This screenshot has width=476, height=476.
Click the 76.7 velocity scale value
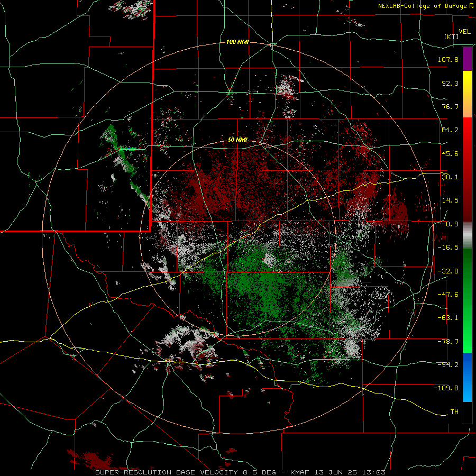click(450, 106)
